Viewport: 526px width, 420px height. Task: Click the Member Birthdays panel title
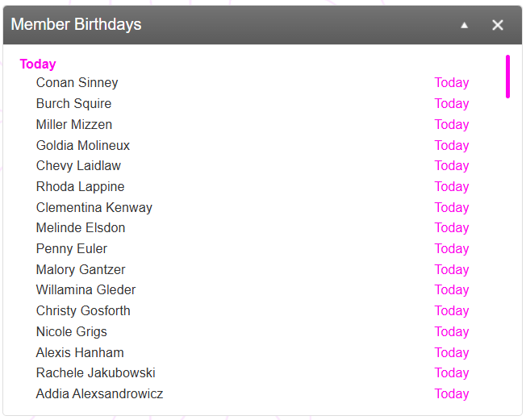coord(77,25)
